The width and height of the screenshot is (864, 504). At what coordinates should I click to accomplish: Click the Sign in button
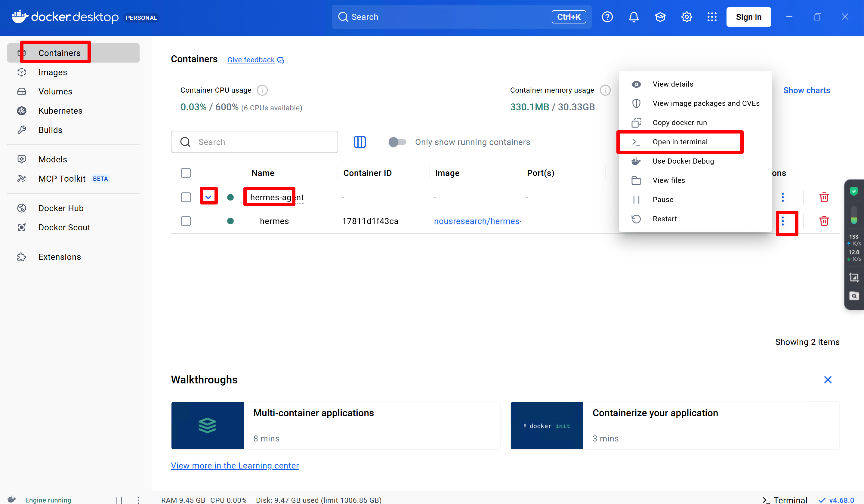(x=748, y=17)
